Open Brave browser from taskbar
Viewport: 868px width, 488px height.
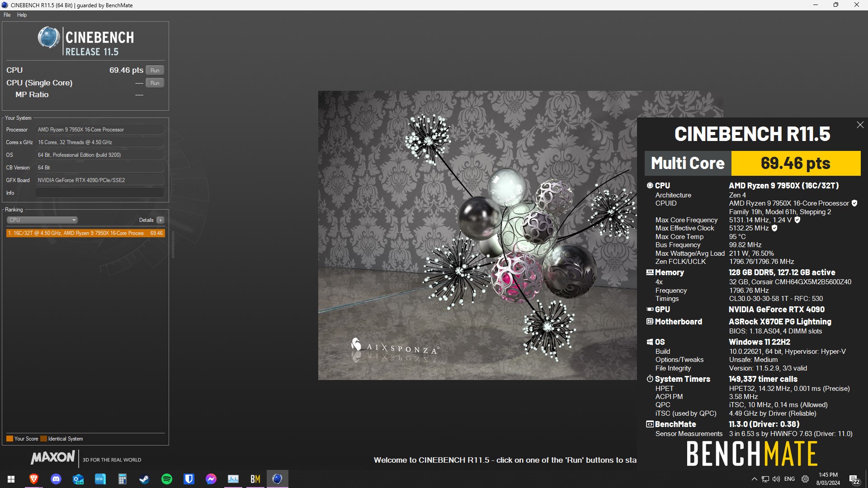click(x=33, y=479)
